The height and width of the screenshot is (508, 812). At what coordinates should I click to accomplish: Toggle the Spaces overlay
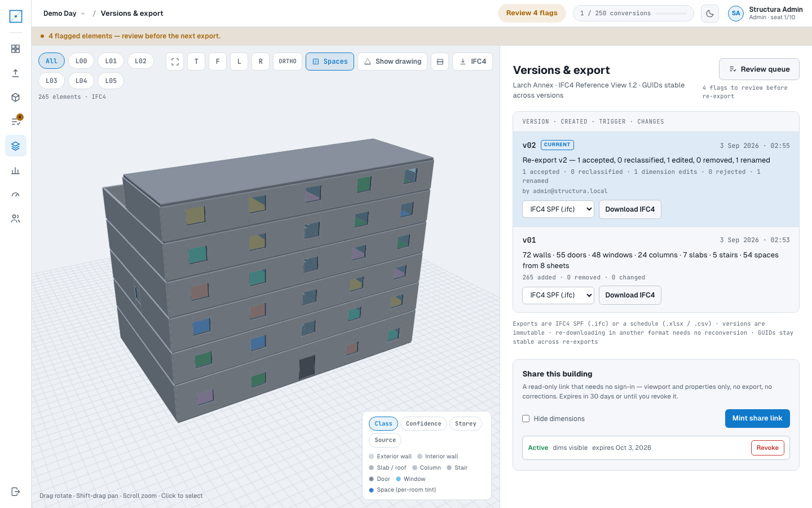pyautogui.click(x=330, y=62)
